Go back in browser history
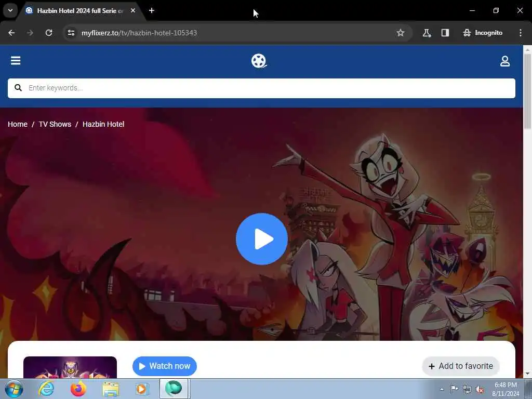The image size is (532, 399). tap(11, 33)
